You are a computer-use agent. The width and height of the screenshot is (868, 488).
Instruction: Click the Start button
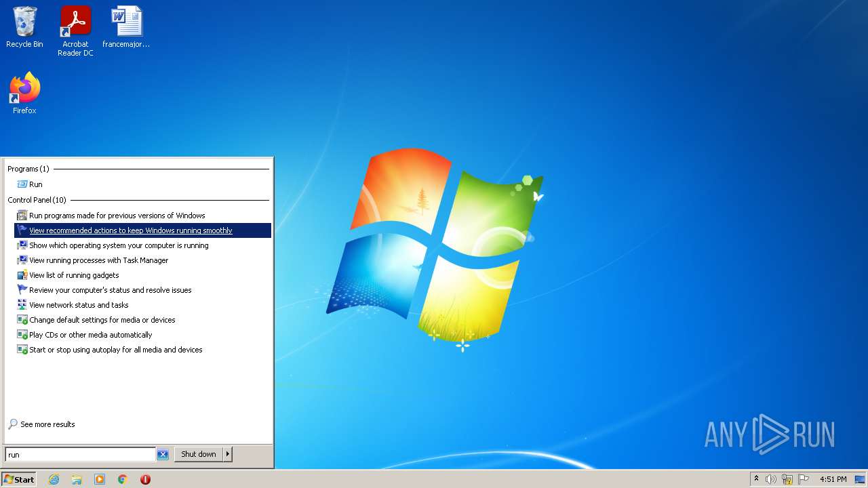(x=19, y=479)
